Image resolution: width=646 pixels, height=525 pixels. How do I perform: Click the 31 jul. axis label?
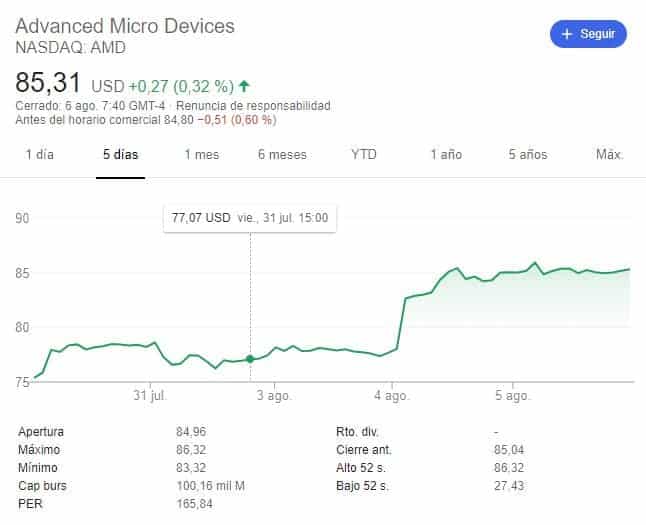tap(150, 396)
